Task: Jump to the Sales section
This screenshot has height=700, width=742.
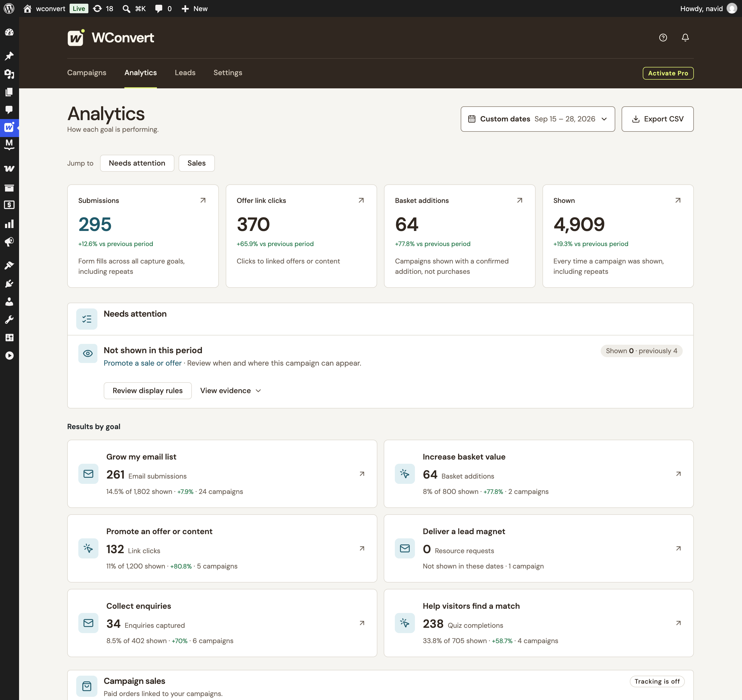Action: (196, 163)
